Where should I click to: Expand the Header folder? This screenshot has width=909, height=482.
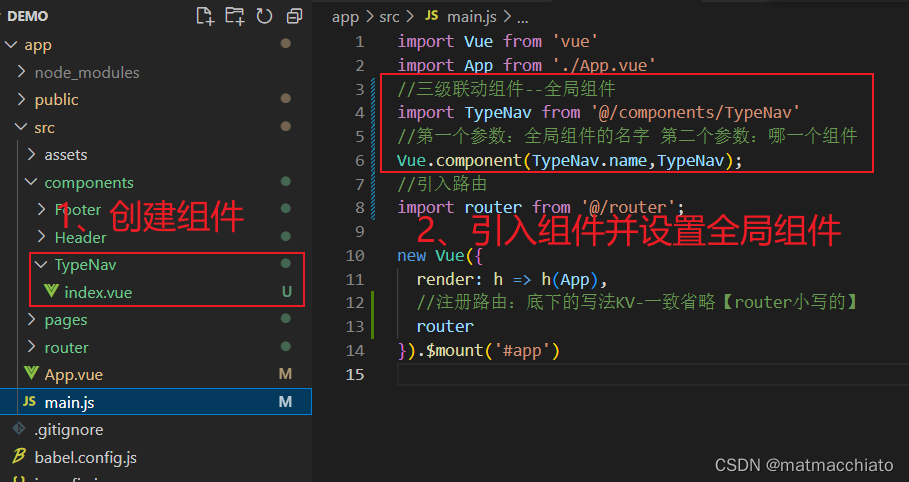pyautogui.click(x=41, y=237)
